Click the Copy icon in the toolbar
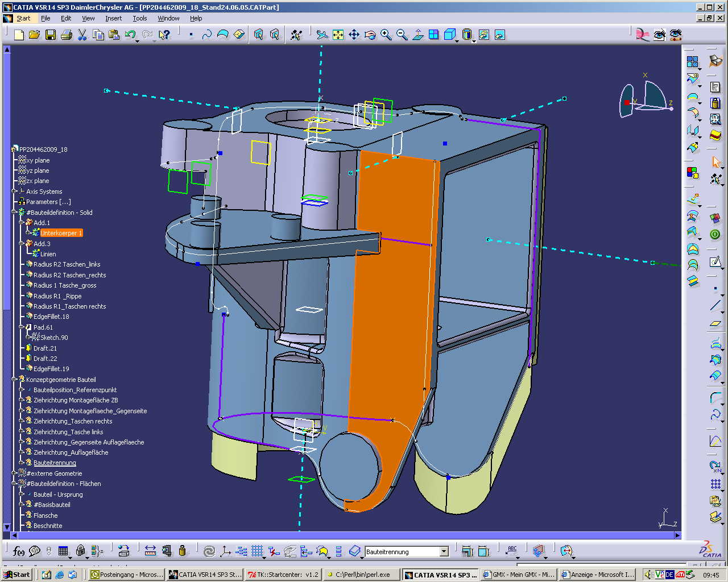 coord(98,35)
